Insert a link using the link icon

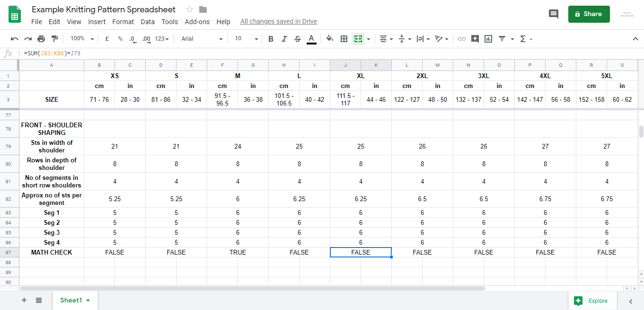[462, 39]
